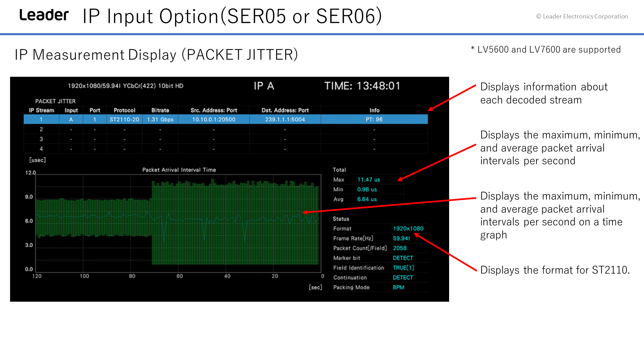This screenshot has width=644, height=362.
Task: Click the PT: 96 info cell
Action: coord(374,119)
